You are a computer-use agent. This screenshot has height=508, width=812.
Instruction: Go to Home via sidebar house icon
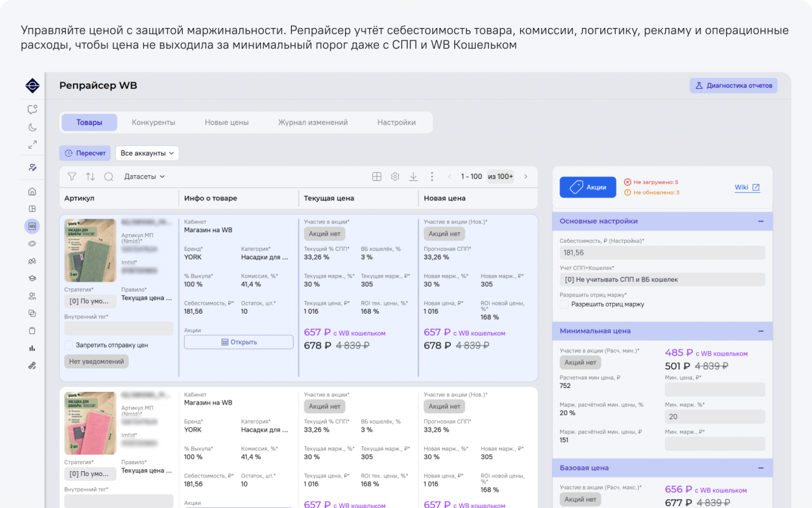click(x=32, y=192)
